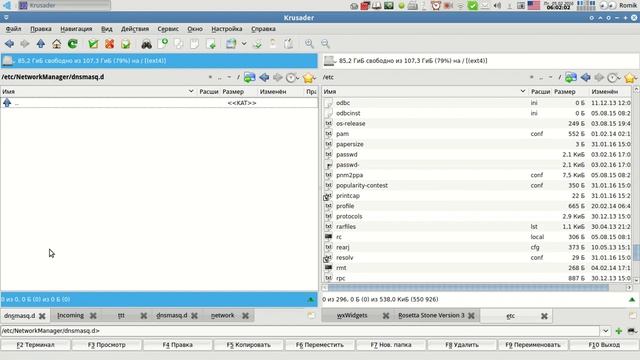The height and width of the screenshot is (360, 640).
Task: Click the parent directory up arrow row
Action: (159, 103)
